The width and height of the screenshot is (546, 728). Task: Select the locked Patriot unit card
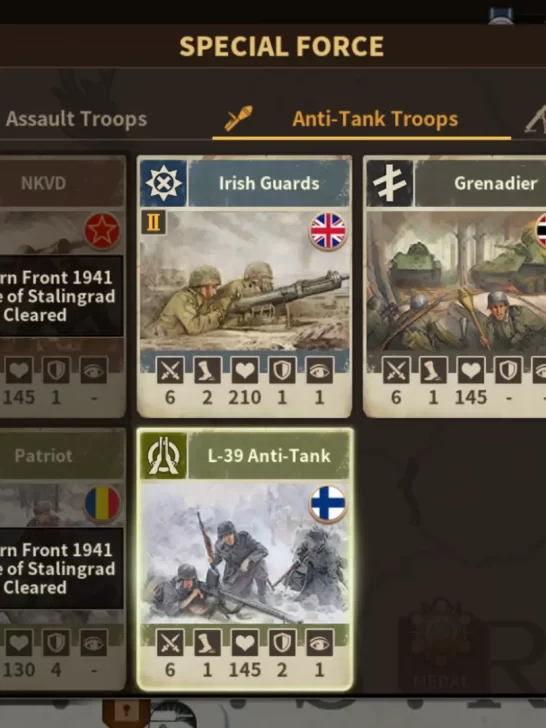(62, 559)
